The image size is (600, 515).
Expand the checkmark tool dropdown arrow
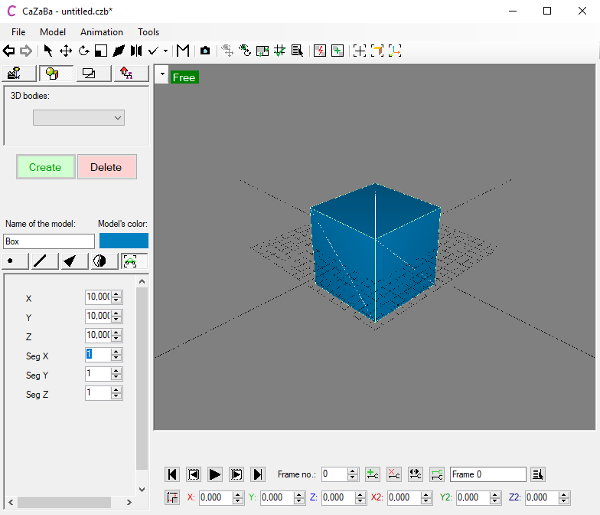pyautogui.click(x=165, y=50)
